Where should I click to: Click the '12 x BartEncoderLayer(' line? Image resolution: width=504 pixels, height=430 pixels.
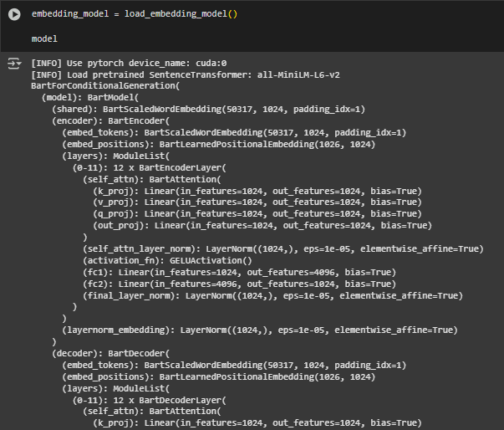point(150,168)
